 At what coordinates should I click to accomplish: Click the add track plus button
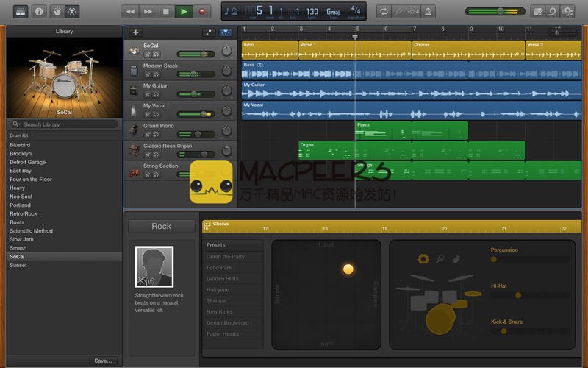click(x=135, y=32)
